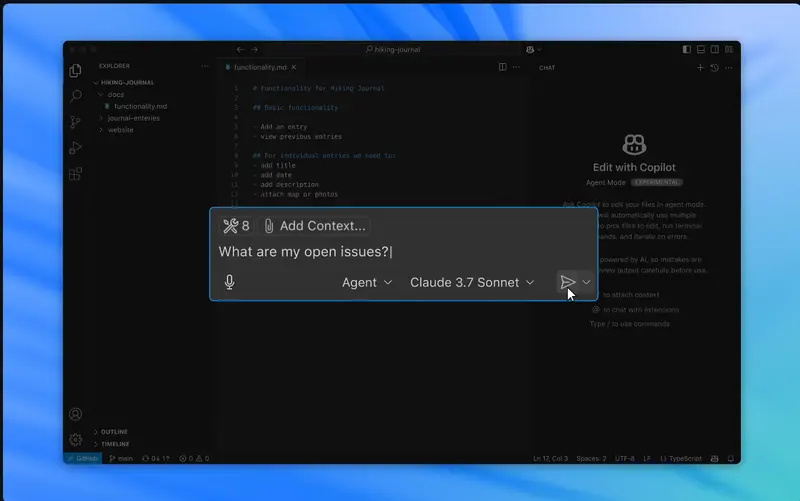Image resolution: width=800 pixels, height=501 pixels.
Task: Click the CHAT panel title
Action: [547, 67]
